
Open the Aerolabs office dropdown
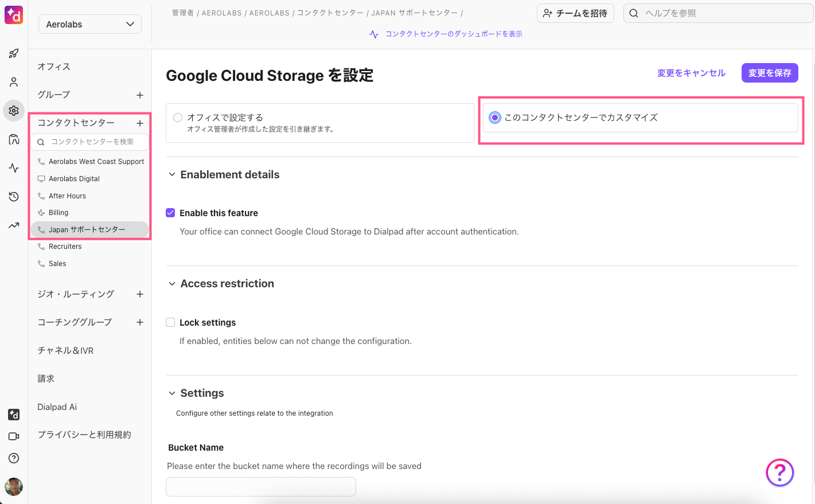[90, 24]
